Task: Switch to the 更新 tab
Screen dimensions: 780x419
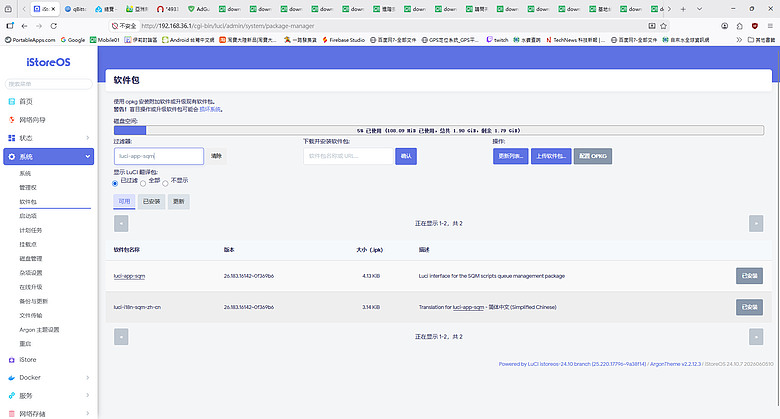Action: (179, 202)
